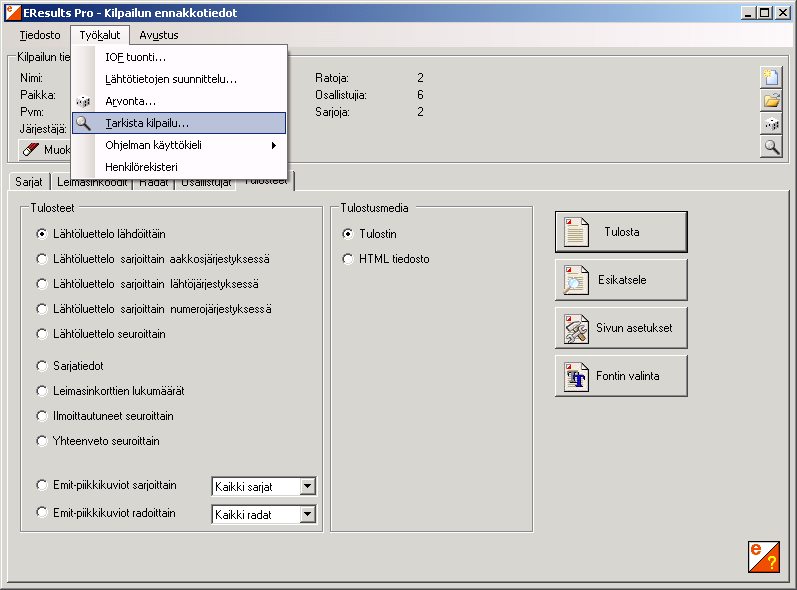Click the tools icon on Sivun asetukset button

(576, 328)
